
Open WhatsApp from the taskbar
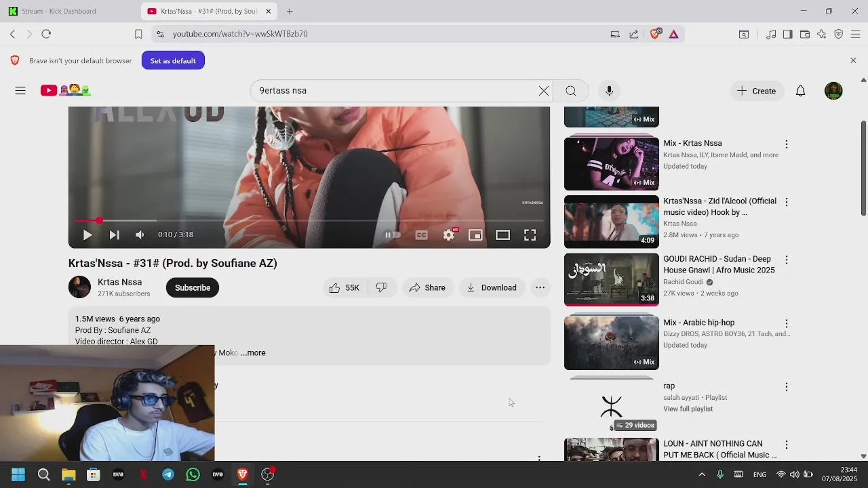[x=193, y=474]
